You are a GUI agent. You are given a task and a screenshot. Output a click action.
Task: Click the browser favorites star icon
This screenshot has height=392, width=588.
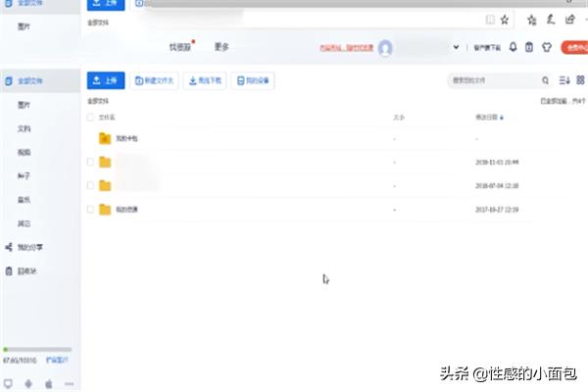(505, 19)
